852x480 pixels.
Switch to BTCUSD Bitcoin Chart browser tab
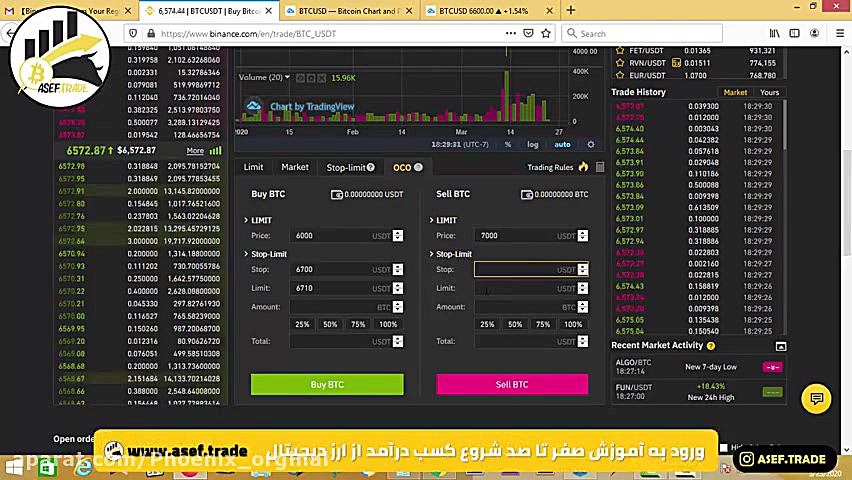point(349,11)
